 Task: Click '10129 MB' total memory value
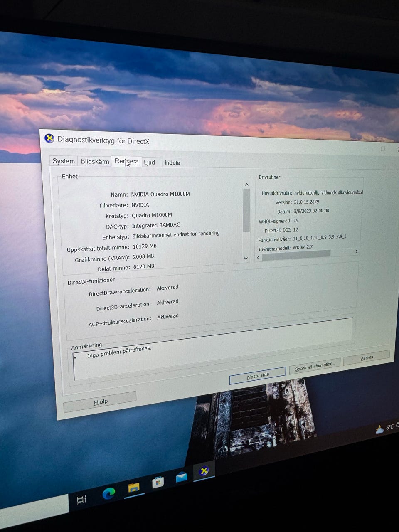[145, 246]
